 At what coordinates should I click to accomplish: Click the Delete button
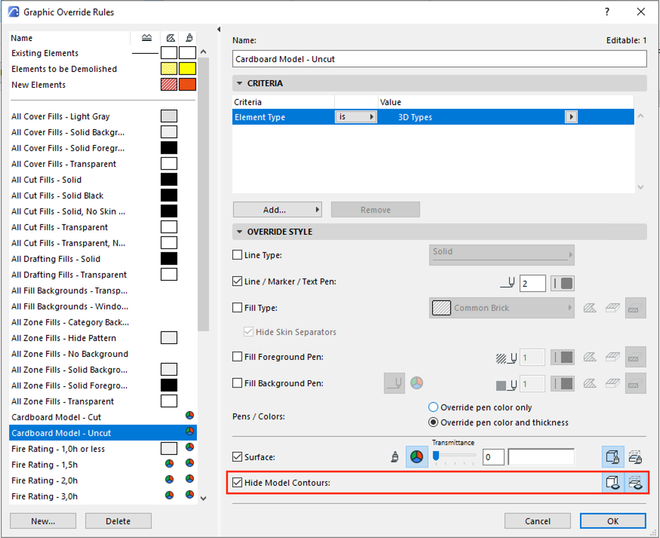[118, 521]
